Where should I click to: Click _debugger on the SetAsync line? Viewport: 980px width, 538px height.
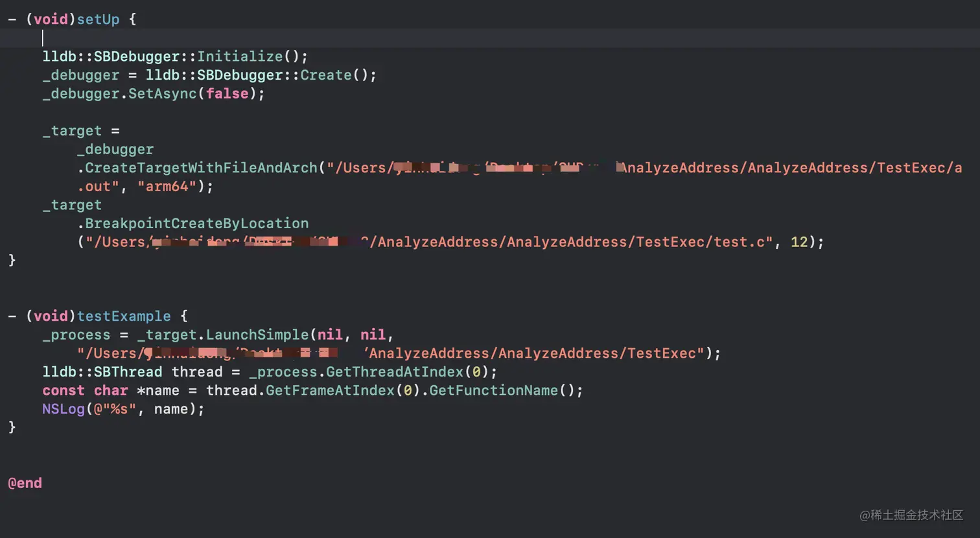tap(81, 94)
